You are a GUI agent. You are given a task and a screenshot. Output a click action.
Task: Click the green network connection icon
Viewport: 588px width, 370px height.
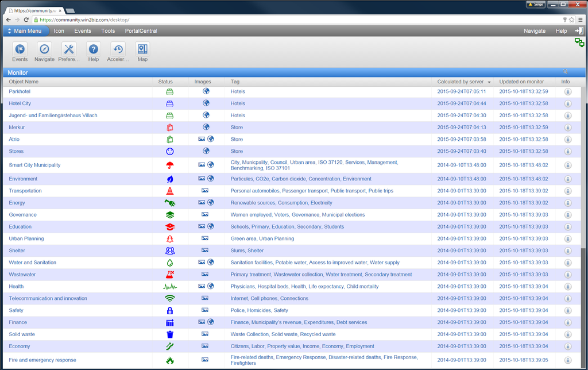(579, 43)
